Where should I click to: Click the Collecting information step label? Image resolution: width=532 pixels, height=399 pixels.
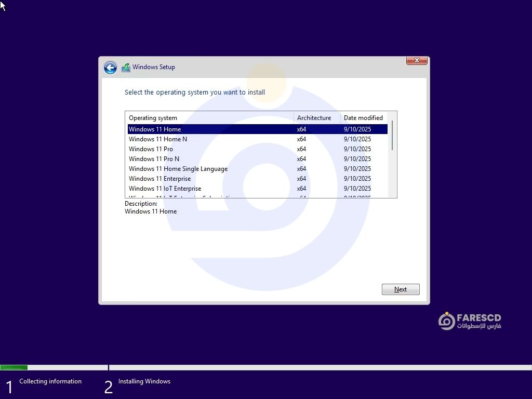(50, 381)
